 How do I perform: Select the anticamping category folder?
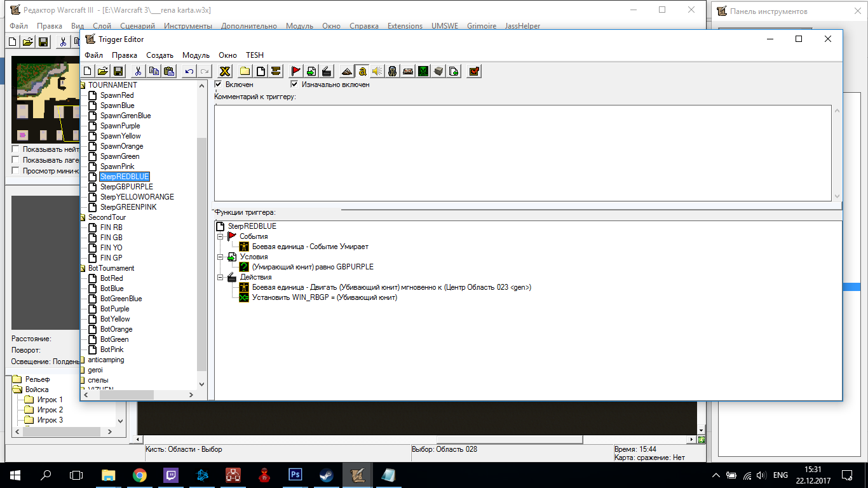106,360
